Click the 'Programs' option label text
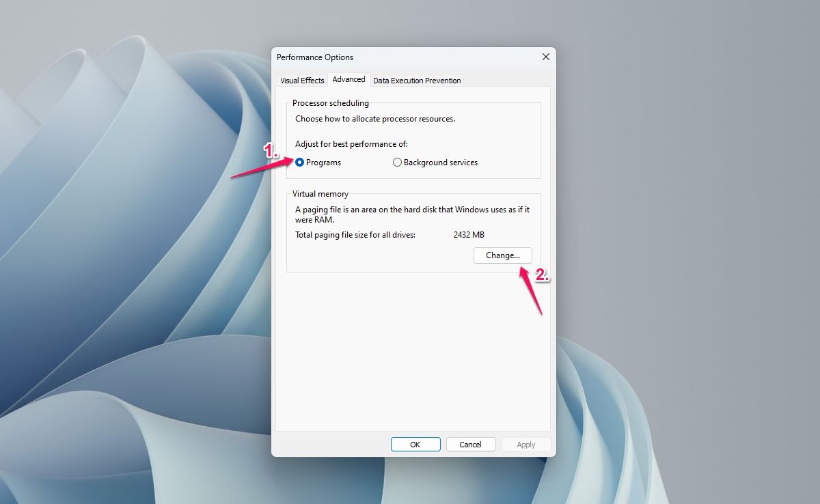 pos(323,163)
